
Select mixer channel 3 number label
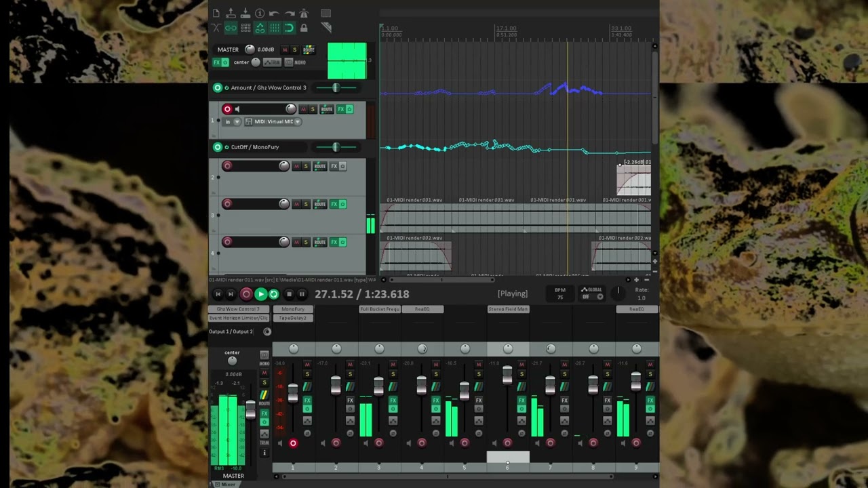pos(378,468)
